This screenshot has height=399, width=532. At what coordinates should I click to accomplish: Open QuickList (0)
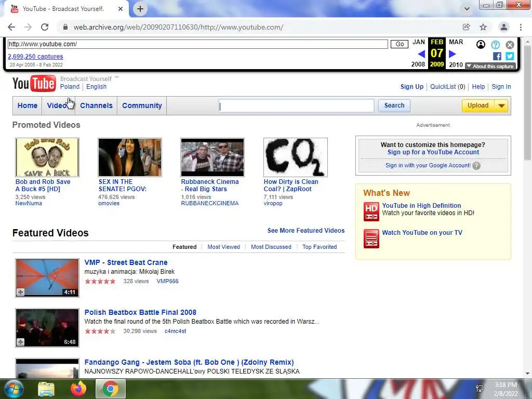[447, 87]
